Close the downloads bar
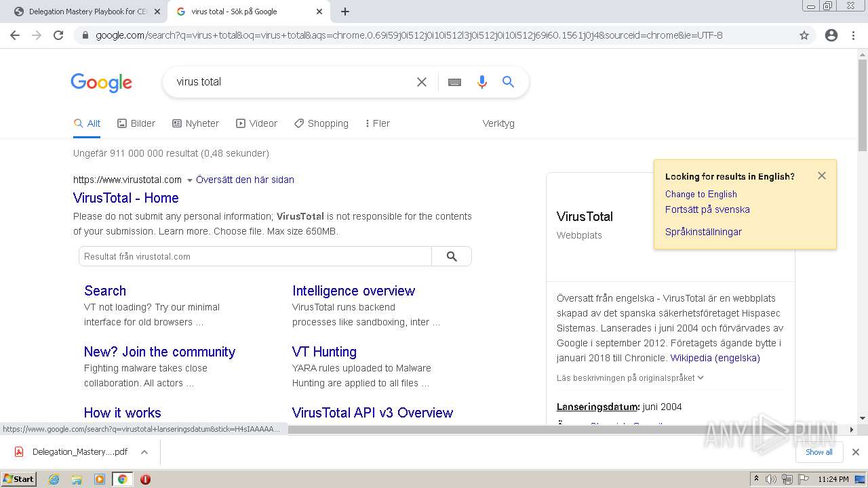This screenshot has height=488, width=868. pyautogui.click(x=856, y=452)
